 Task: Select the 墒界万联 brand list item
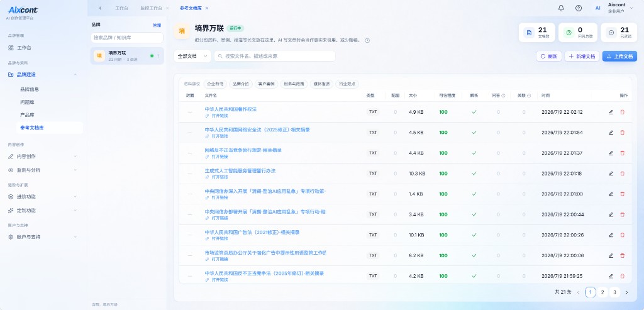(x=127, y=56)
